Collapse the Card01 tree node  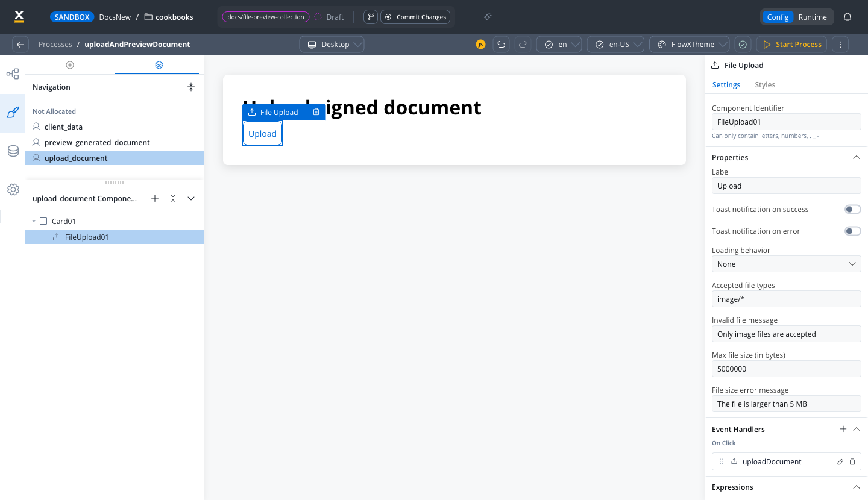[x=34, y=222]
